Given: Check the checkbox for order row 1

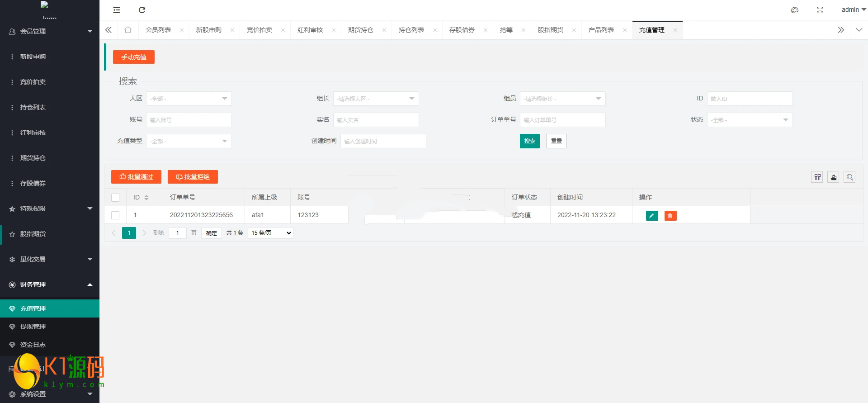Looking at the screenshot, I should (x=115, y=215).
